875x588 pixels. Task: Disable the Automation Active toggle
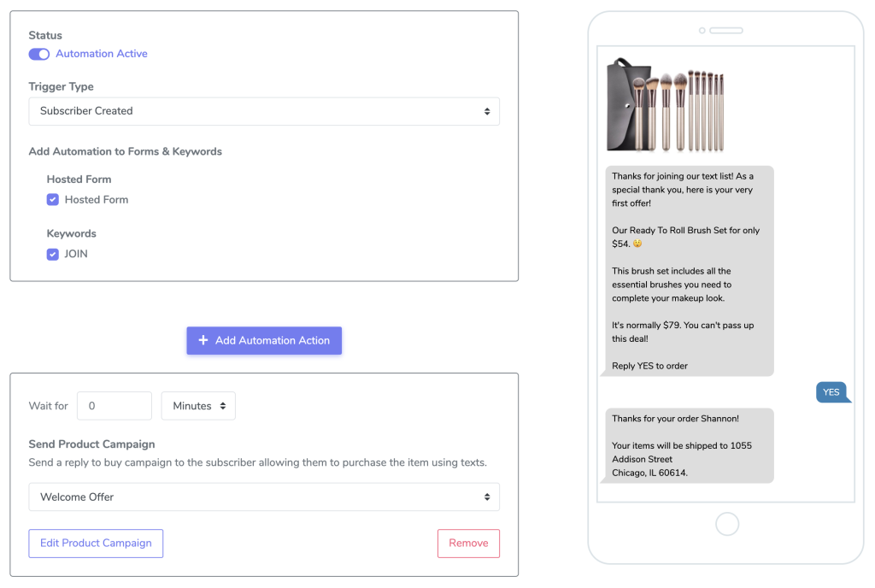tap(38, 53)
